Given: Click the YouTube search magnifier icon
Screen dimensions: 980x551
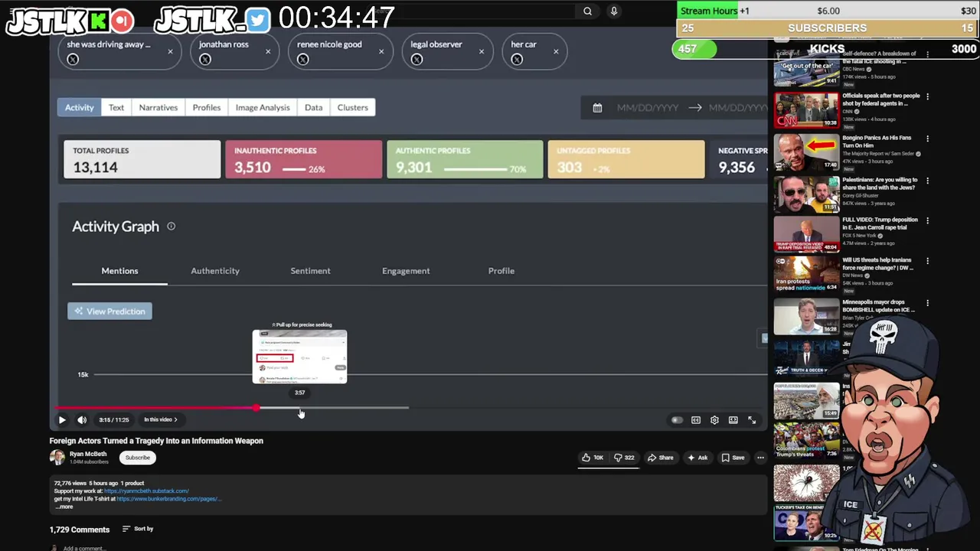Looking at the screenshot, I should [587, 11].
